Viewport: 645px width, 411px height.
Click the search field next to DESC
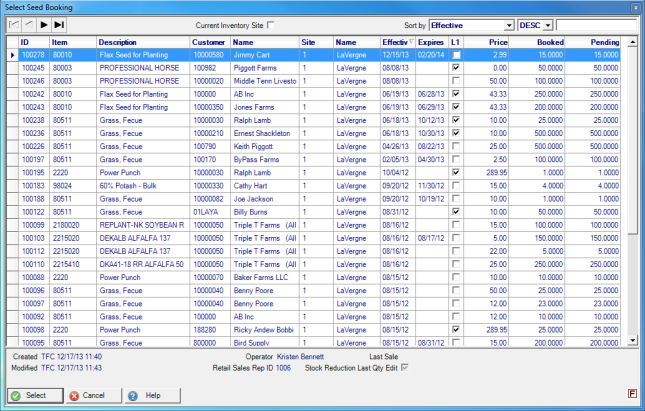(596, 24)
